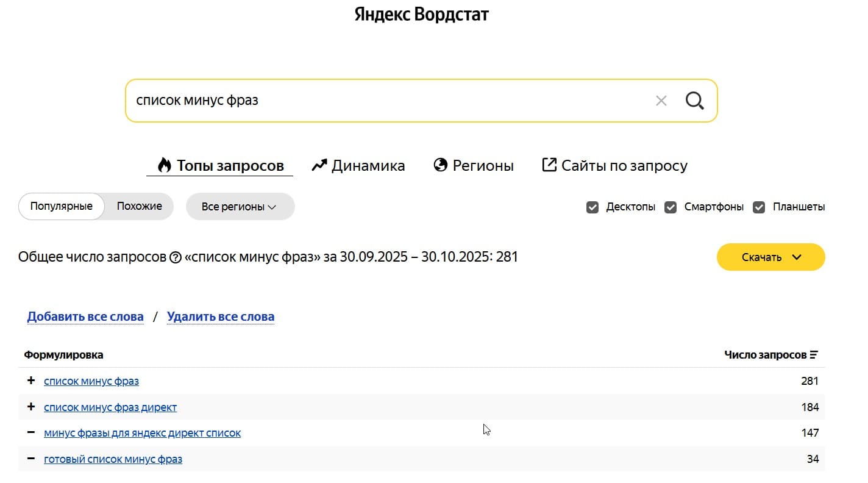The image size is (868, 483).
Task: Open the 'готовый список минус фраз' link
Action: click(113, 459)
